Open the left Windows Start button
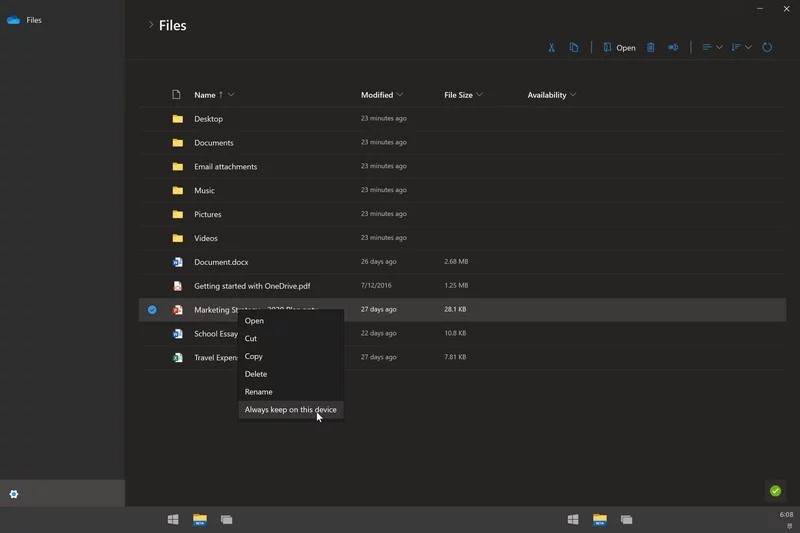Viewport: 800px width, 533px height. pos(173,519)
